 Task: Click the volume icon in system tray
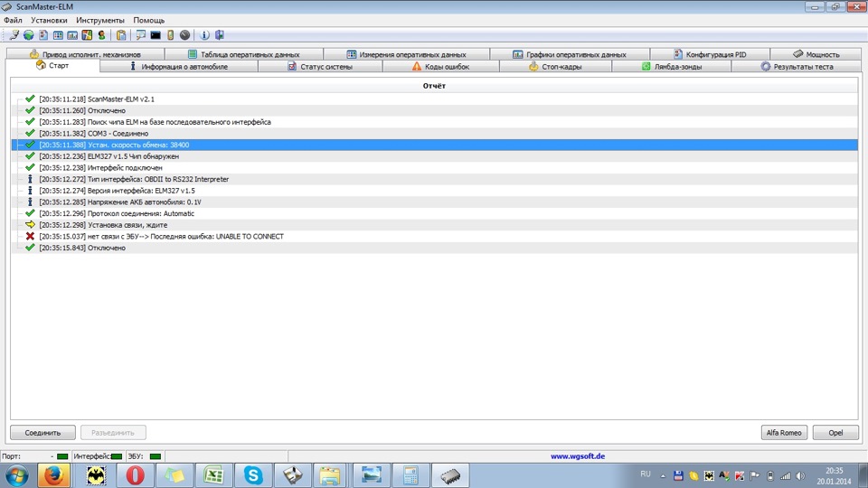pyautogui.click(x=800, y=476)
